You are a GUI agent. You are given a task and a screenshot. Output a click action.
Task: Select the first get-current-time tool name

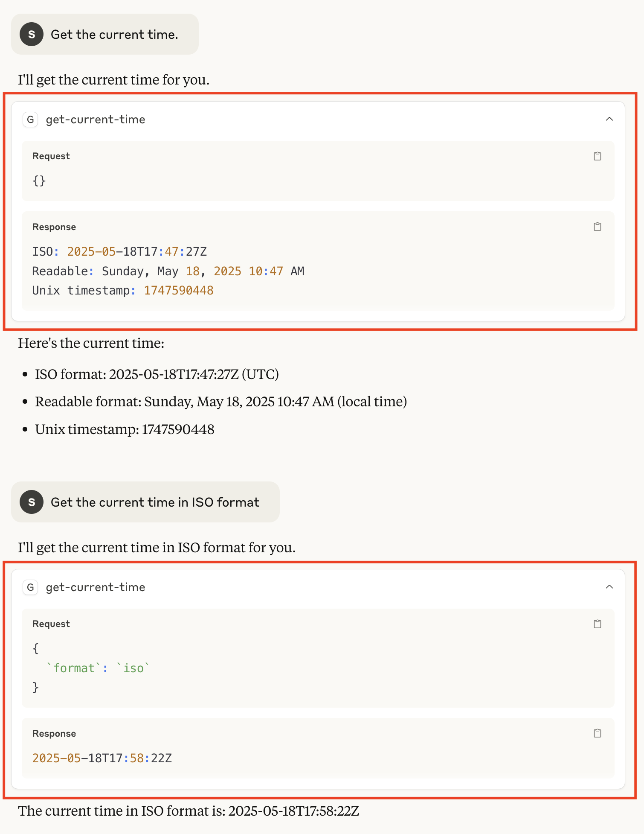point(96,120)
